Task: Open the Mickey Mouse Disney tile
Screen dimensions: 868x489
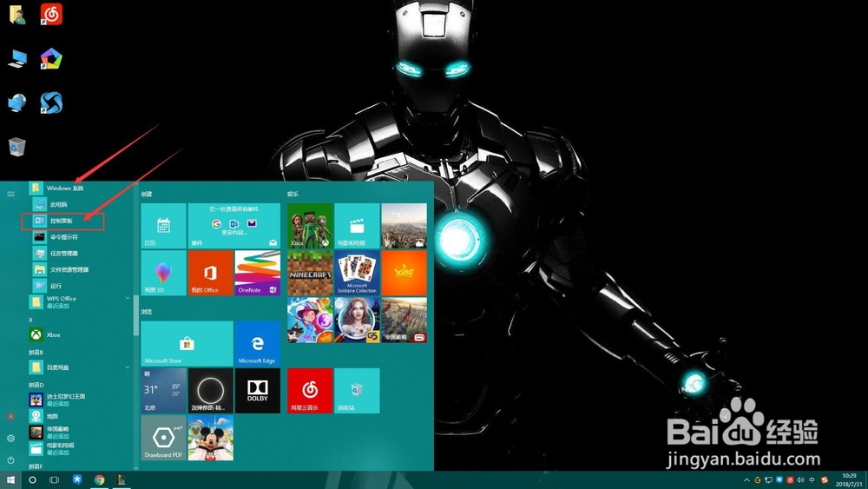Action: point(210,438)
